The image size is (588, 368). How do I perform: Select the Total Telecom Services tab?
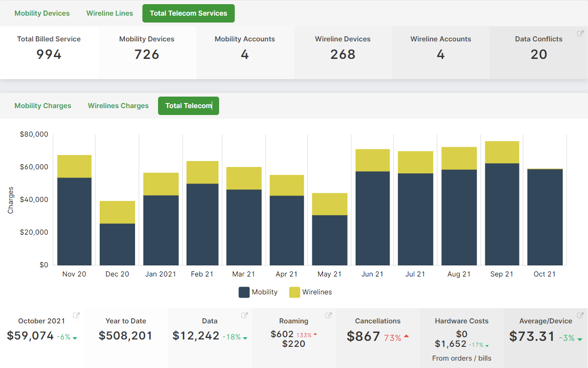pos(188,13)
